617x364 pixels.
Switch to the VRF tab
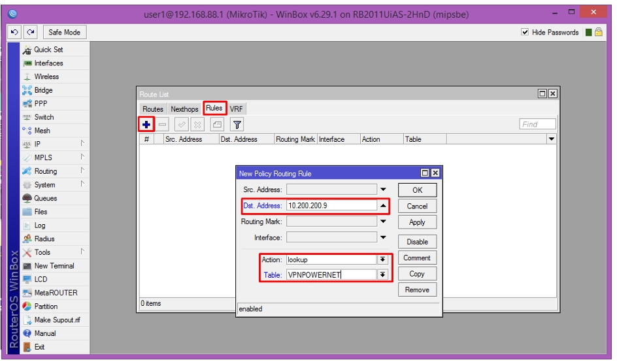point(236,109)
